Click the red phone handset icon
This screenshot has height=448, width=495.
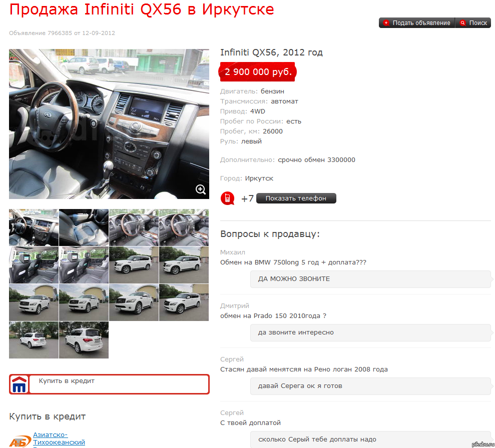tap(227, 198)
